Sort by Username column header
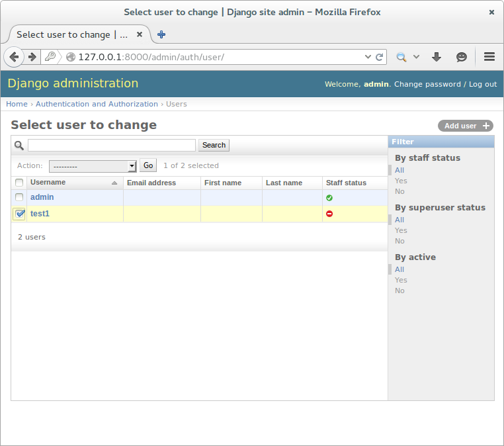Screen dimensions: 504x446 48,183
